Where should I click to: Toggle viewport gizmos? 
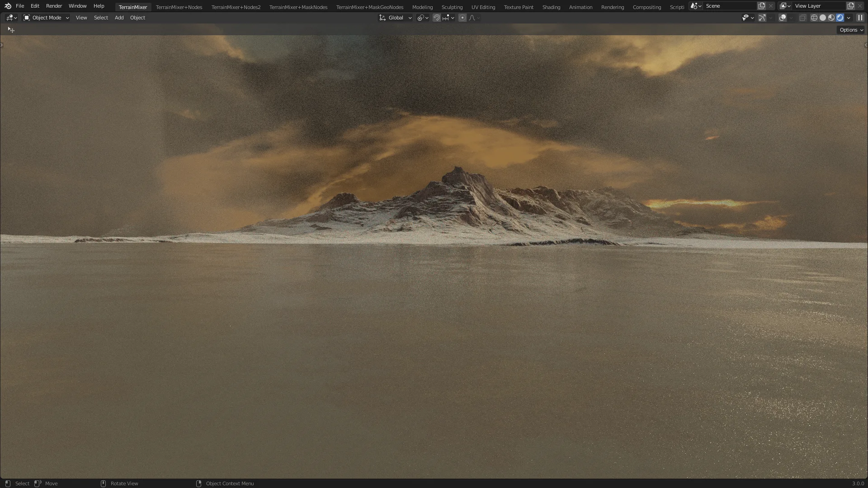(x=762, y=18)
